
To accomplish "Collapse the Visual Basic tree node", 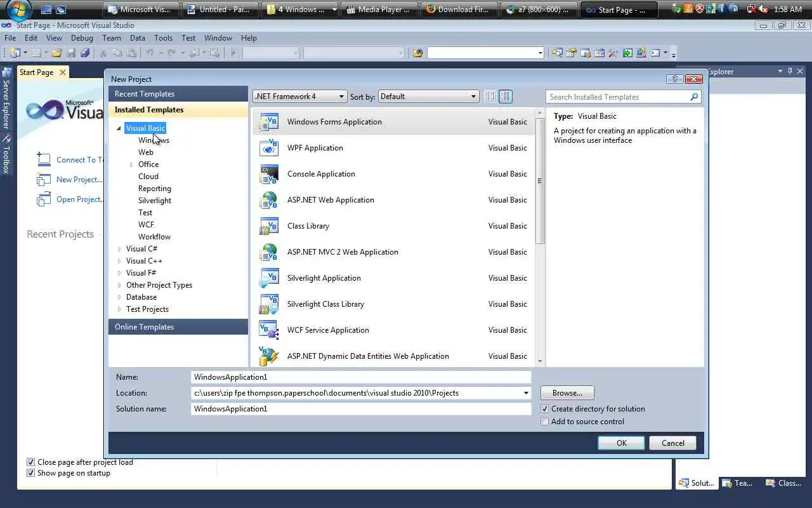I will pos(119,128).
